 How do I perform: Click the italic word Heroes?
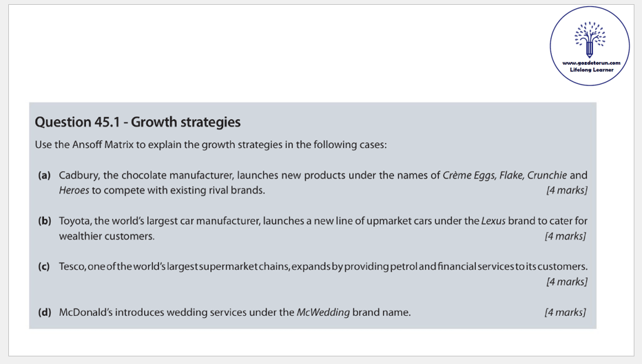(74, 191)
